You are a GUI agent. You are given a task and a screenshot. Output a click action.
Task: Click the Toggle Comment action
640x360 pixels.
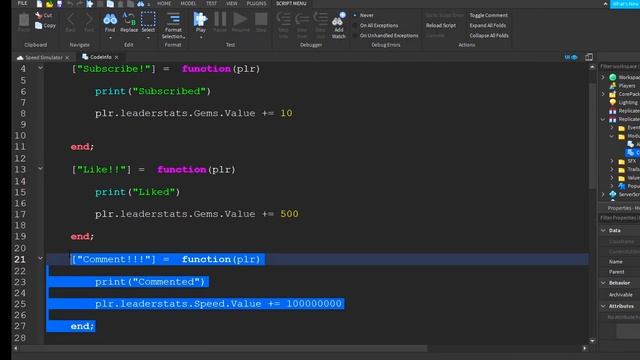click(x=489, y=15)
